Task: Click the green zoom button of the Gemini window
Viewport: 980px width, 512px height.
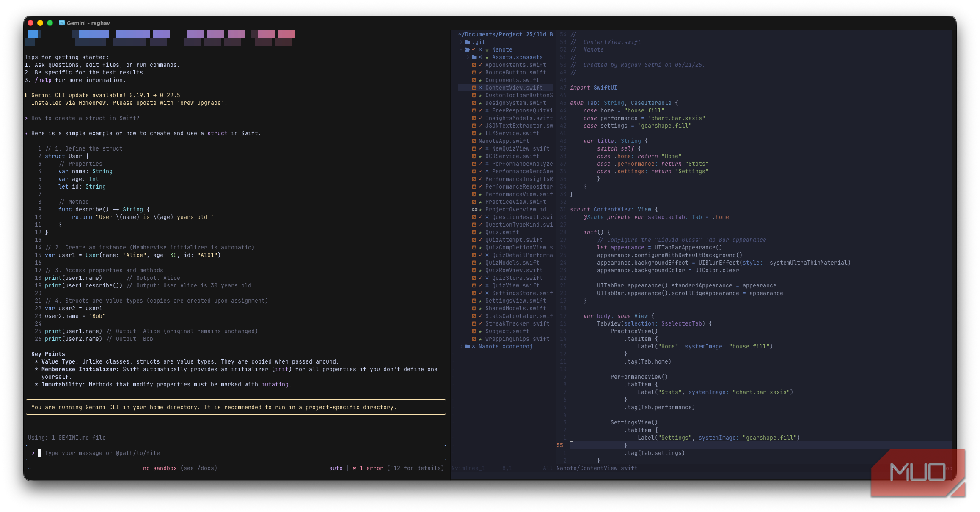Action: (x=50, y=23)
